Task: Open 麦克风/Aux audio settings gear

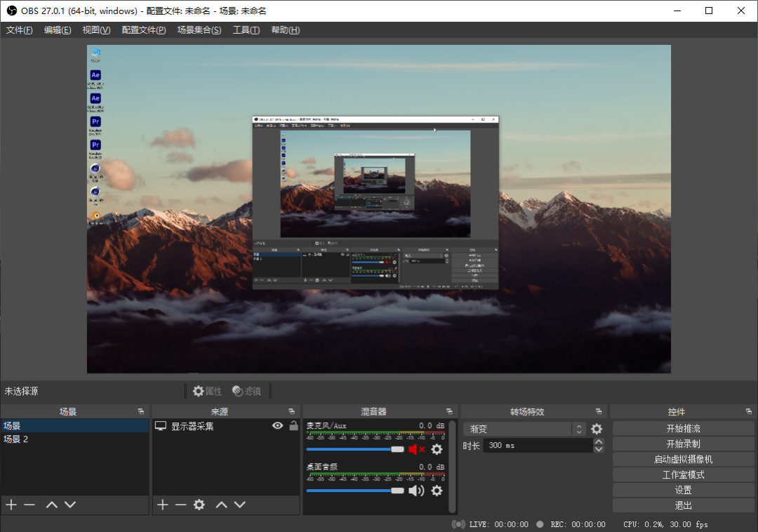Action: (x=437, y=449)
